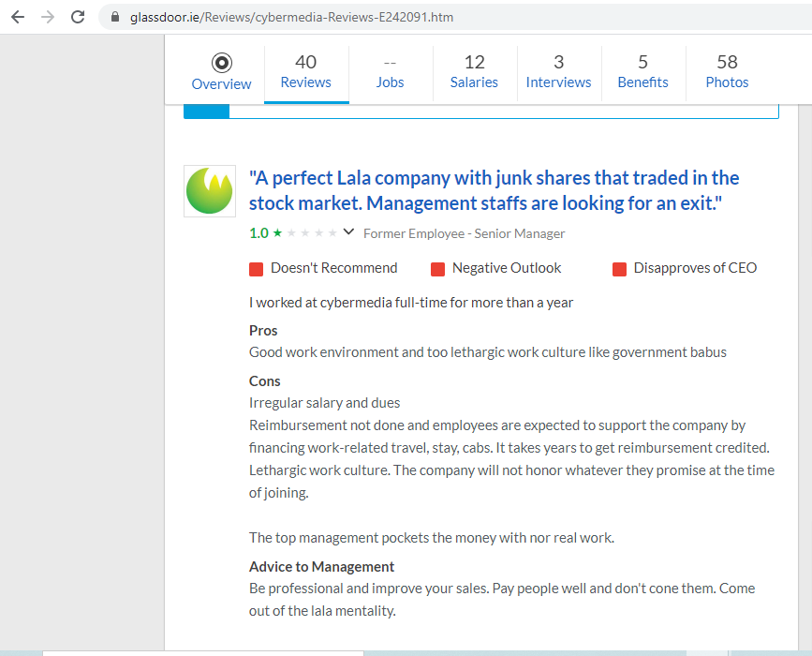Open the Overview tab
812x656 pixels.
222,72
